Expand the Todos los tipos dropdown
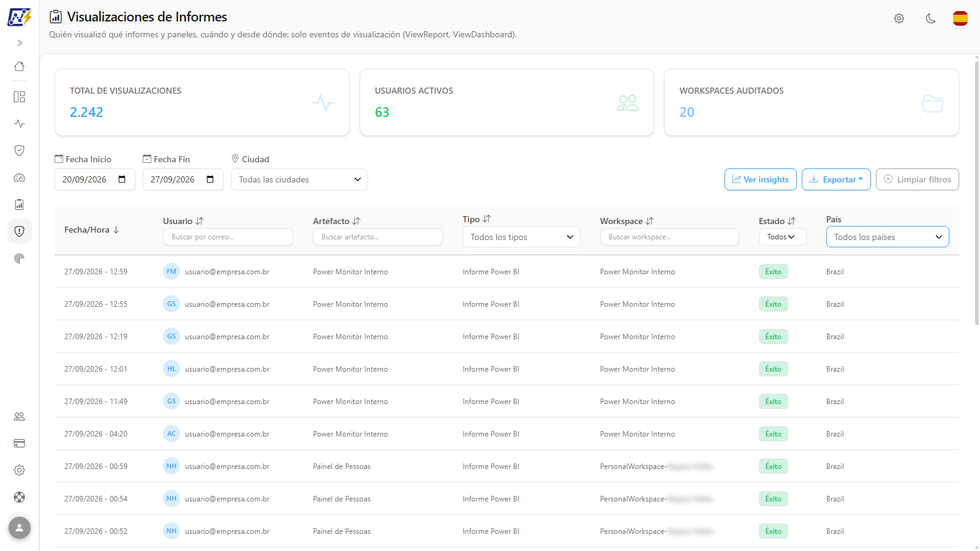980x551 pixels. 521,237
